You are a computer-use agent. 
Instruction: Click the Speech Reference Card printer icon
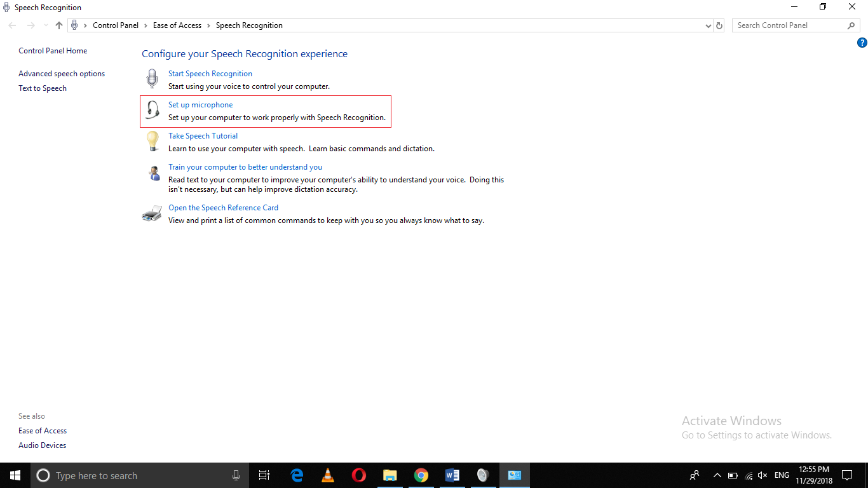coord(151,213)
